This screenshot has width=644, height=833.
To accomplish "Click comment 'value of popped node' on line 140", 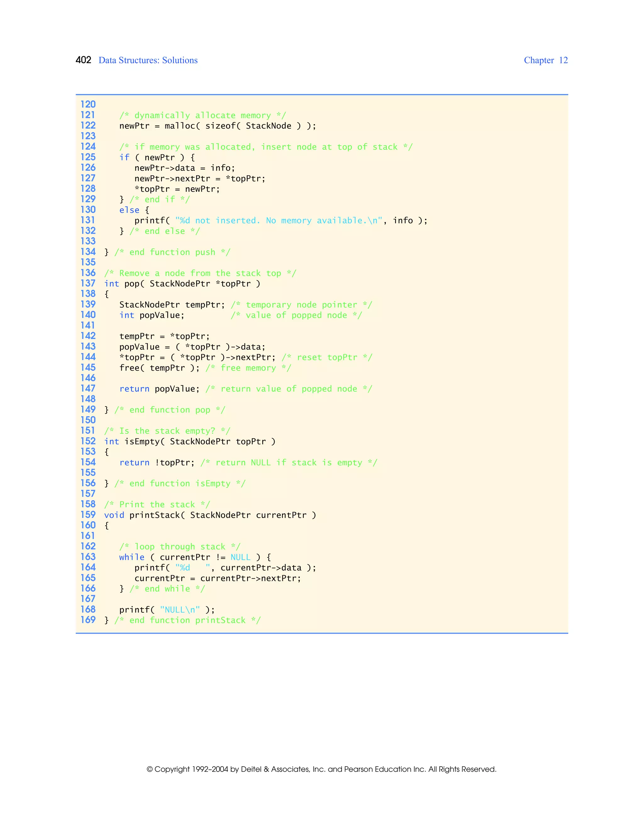I will 297,315.
